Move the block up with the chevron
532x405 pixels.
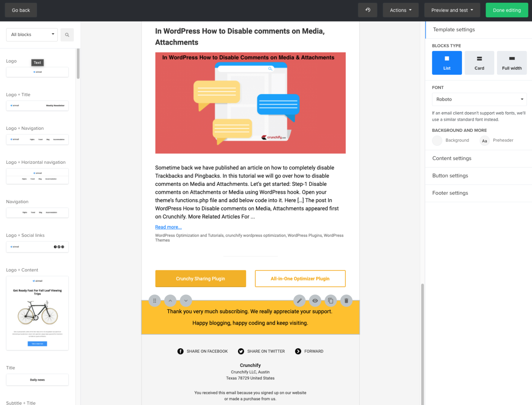(170, 300)
